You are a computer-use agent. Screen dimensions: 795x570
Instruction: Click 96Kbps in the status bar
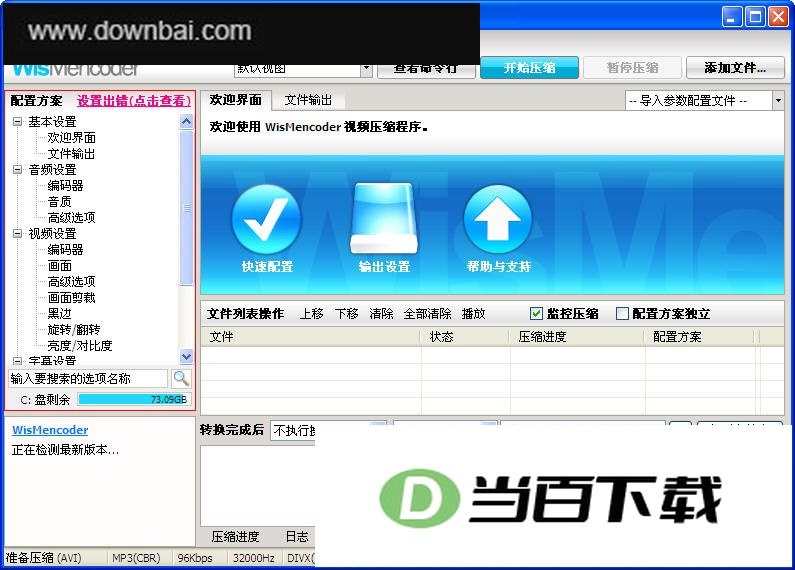(x=195, y=558)
